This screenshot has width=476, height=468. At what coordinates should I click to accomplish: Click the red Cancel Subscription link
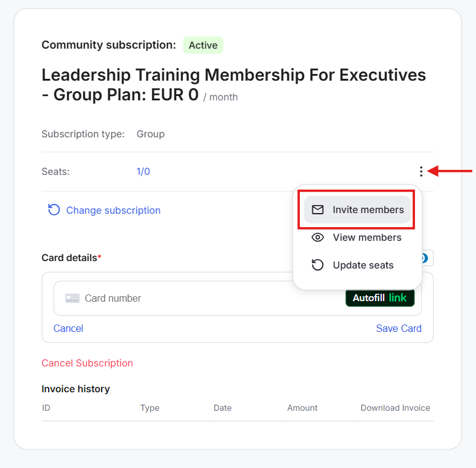tap(87, 363)
